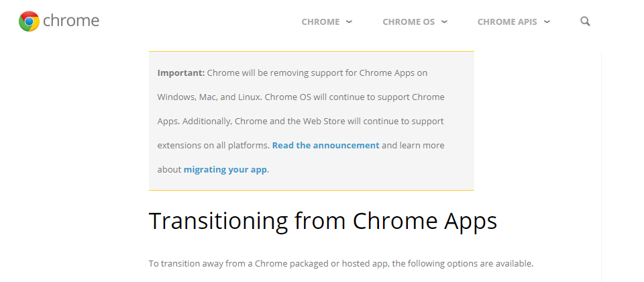Viewport: 644px width, 282px height.
Task: Expand the chevron next to CHROME APIS
Action: click(x=547, y=21)
